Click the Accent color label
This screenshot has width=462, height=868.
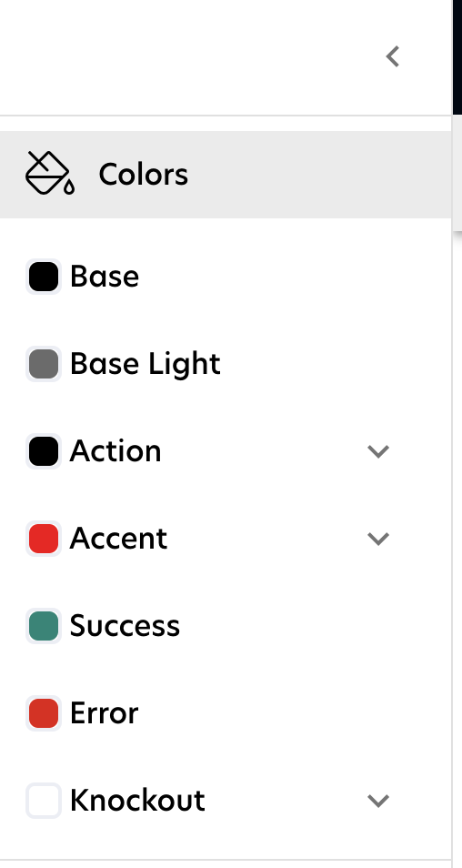(118, 539)
